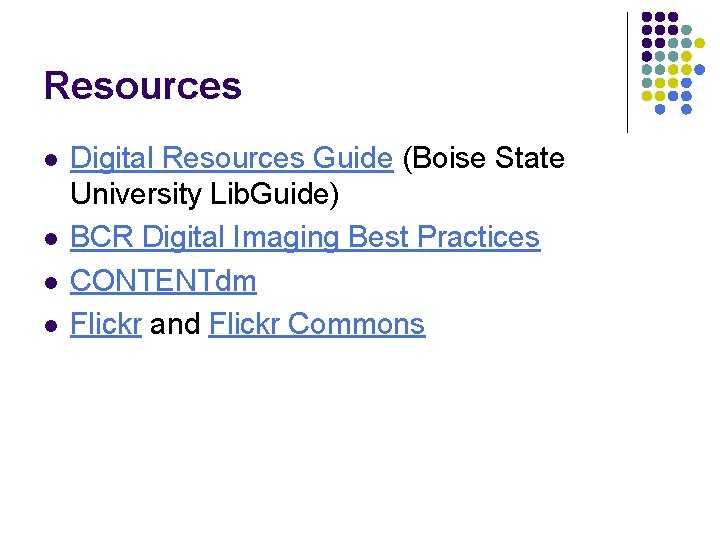Click the bullet beside Digital Resources Guide
This screenshot has height=540, width=720.
pyautogui.click(x=51, y=160)
